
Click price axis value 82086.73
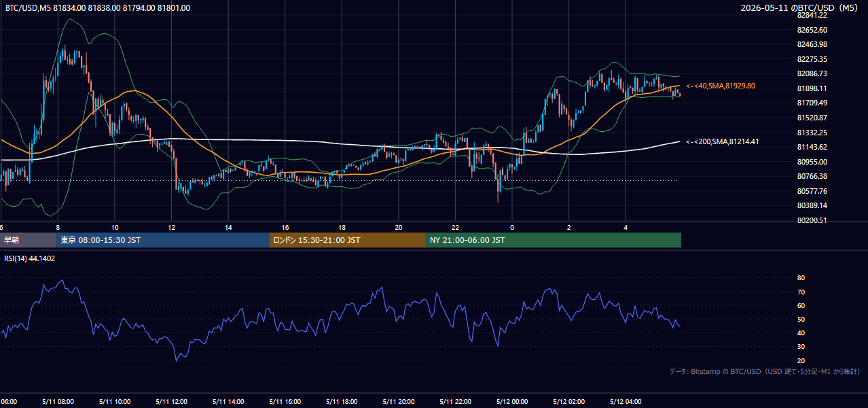pyautogui.click(x=812, y=73)
